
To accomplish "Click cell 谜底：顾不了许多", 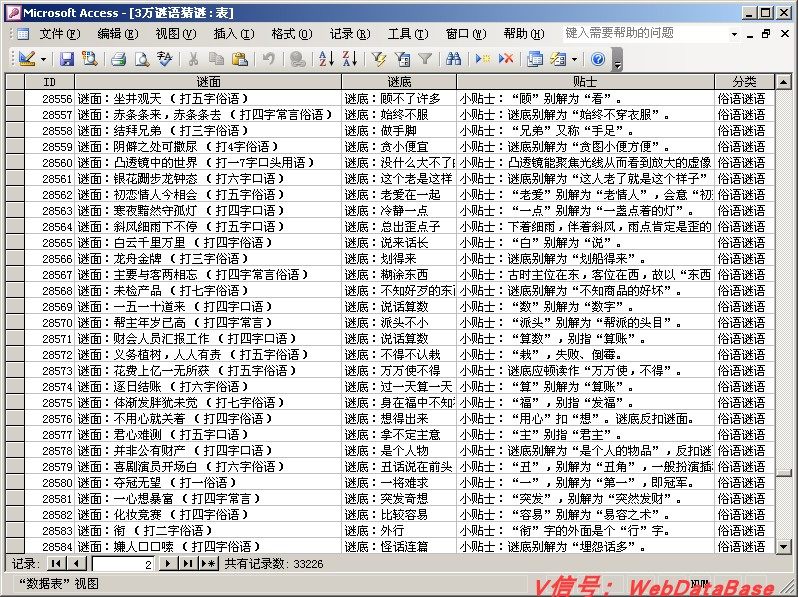I will 400,98.
